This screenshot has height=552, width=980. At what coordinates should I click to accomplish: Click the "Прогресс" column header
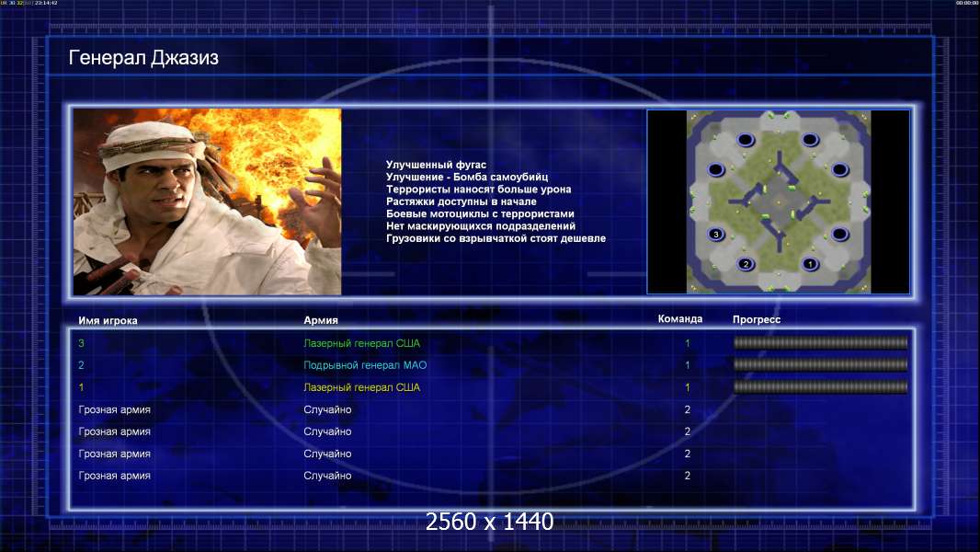coord(757,319)
